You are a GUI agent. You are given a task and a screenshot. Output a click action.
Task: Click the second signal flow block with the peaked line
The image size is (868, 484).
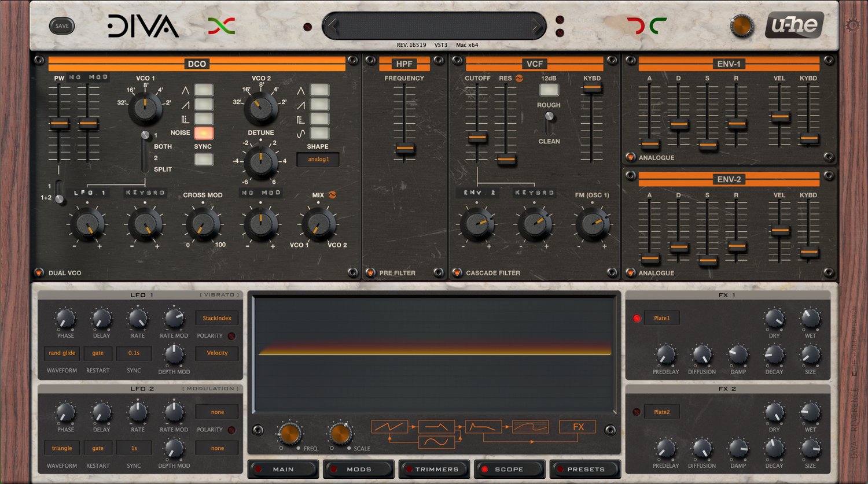point(436,427)
